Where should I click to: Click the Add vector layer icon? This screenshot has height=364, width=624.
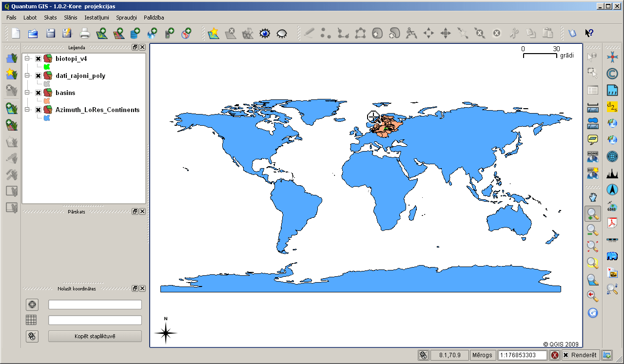pos(101,33)
